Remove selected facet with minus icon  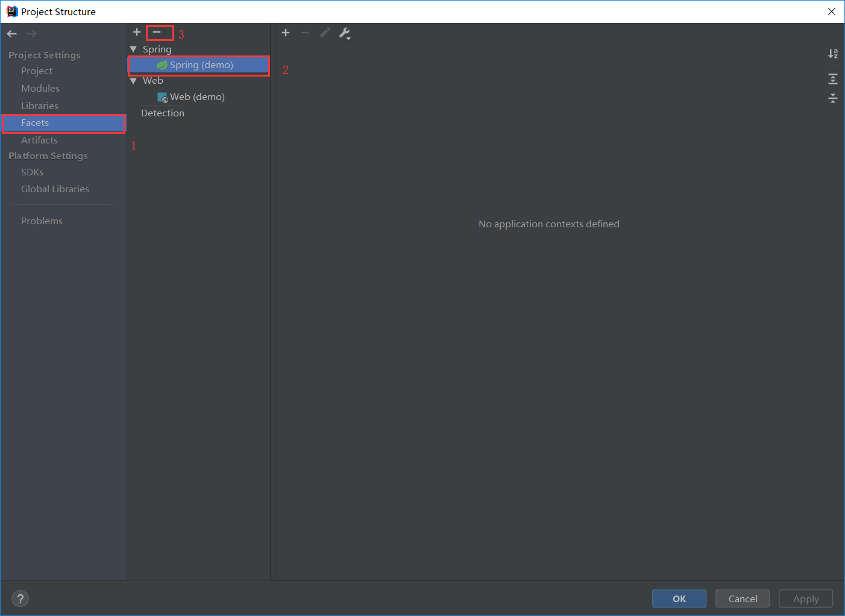point(157,33)
